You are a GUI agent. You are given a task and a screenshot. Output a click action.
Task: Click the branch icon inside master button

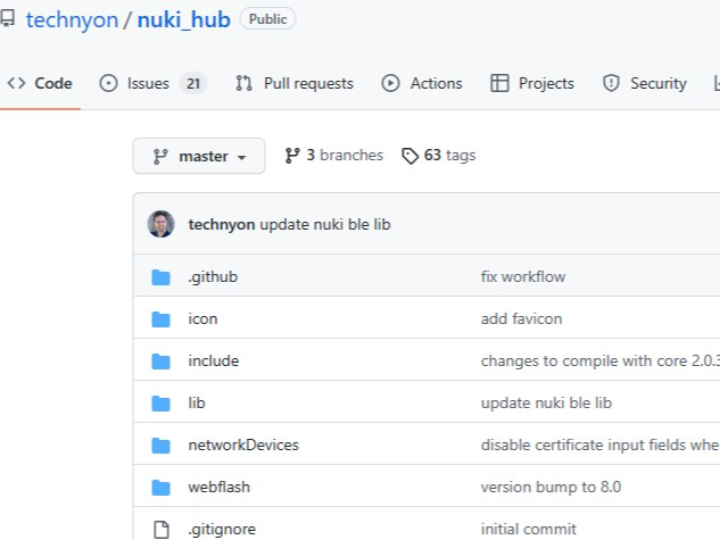click(160, 157)
